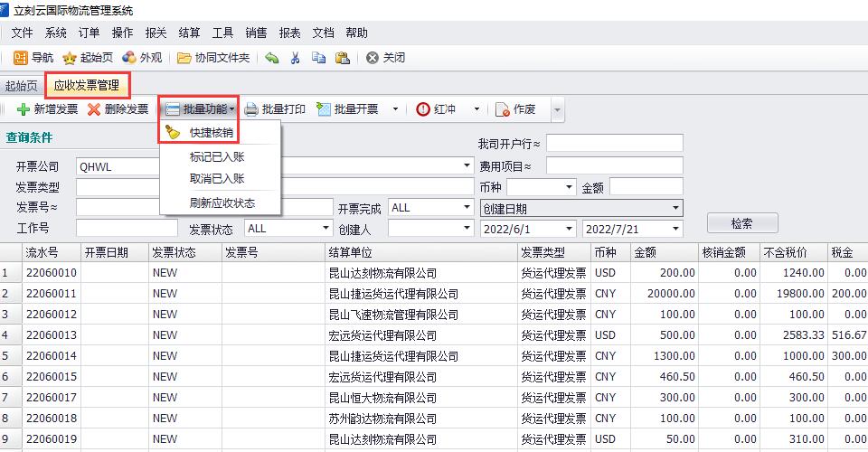Choose 标记已入账 menu entry
This screenshot has height=452, width=868.
tap(217, 157)
